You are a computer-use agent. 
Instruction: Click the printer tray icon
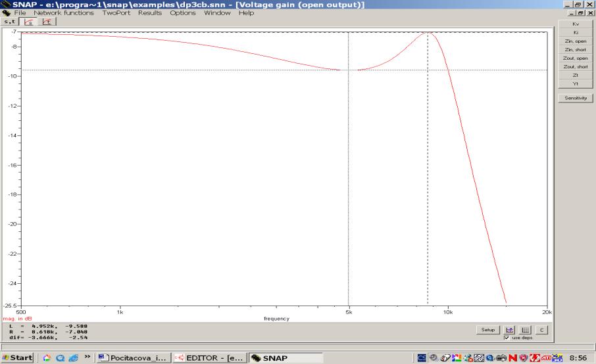point(502,357)
